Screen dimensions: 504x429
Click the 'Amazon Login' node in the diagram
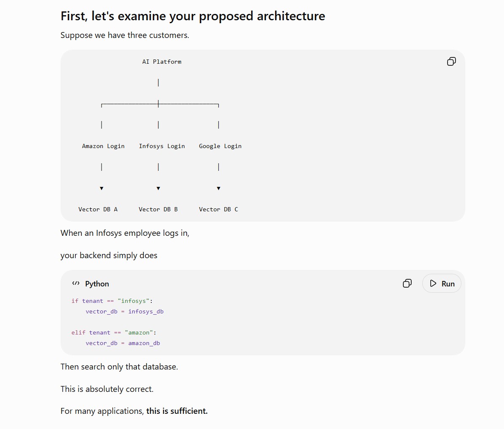pyautogui.click(x=103, y=146)
